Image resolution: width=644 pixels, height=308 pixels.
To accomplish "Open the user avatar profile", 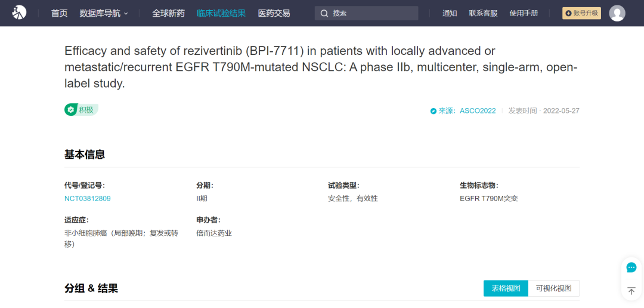I will tap(617, 13).
